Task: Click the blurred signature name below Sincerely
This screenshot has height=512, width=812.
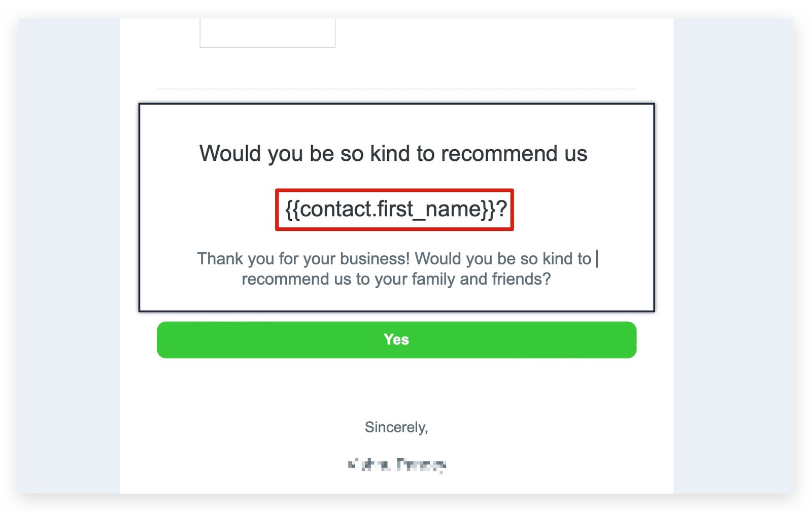Action: [x=396, y=464]
